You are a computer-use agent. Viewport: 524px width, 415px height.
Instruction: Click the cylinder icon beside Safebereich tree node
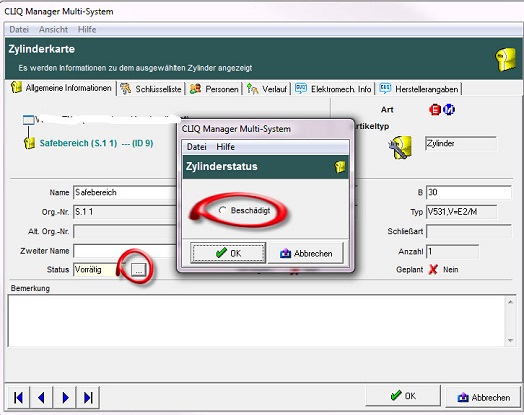point(29,143)
